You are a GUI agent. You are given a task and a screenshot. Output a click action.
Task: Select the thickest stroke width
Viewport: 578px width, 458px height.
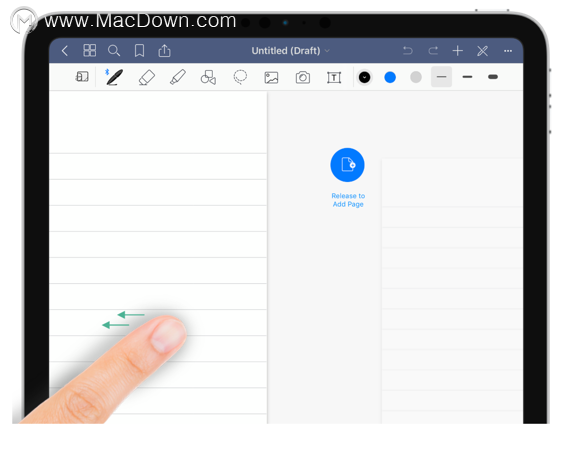click(x=493, y=77)
